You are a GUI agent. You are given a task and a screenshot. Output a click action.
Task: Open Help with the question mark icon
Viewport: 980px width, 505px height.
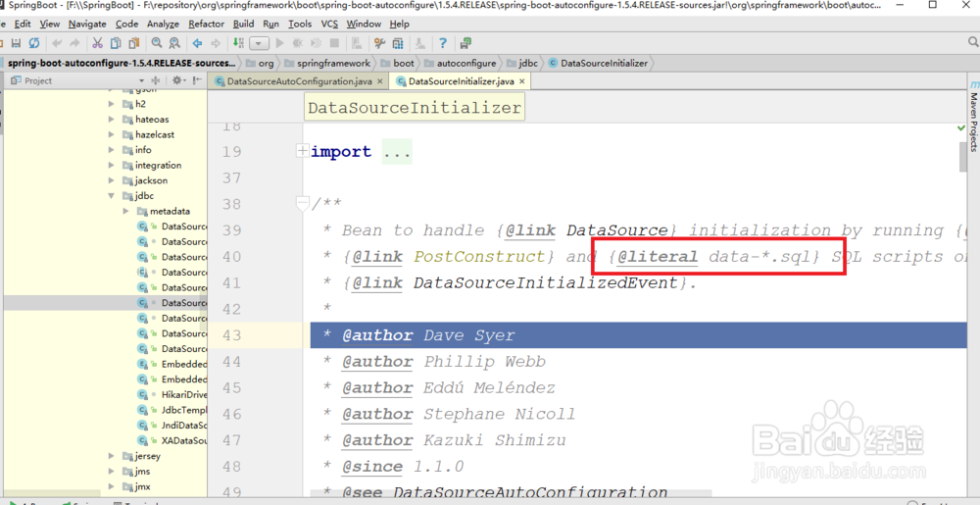coord(443,43)
